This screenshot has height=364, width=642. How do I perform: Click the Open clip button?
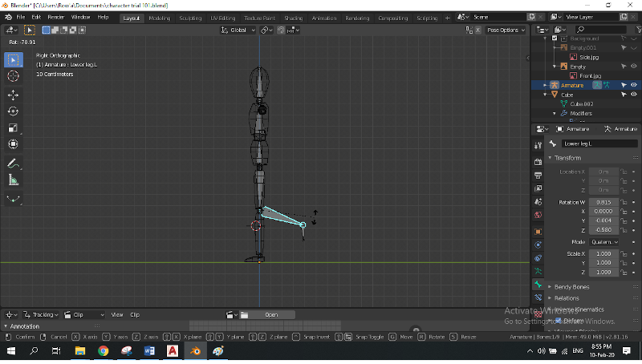[x=271, y=315]
